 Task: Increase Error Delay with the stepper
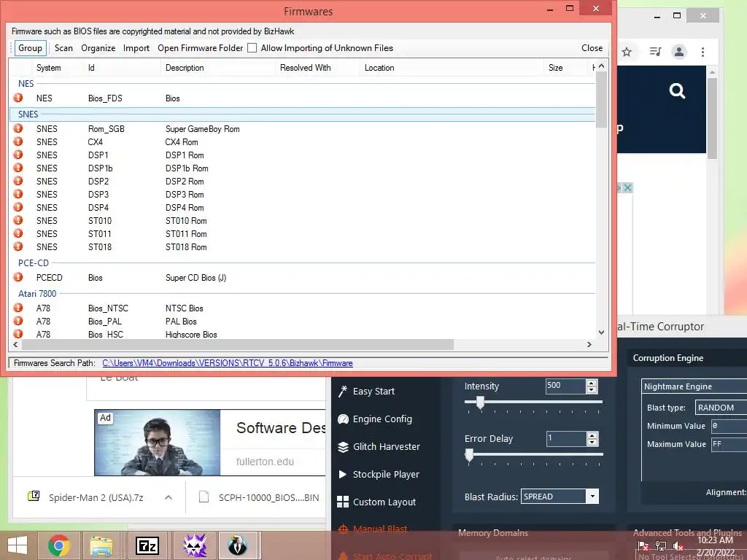(x=592, y=435)
